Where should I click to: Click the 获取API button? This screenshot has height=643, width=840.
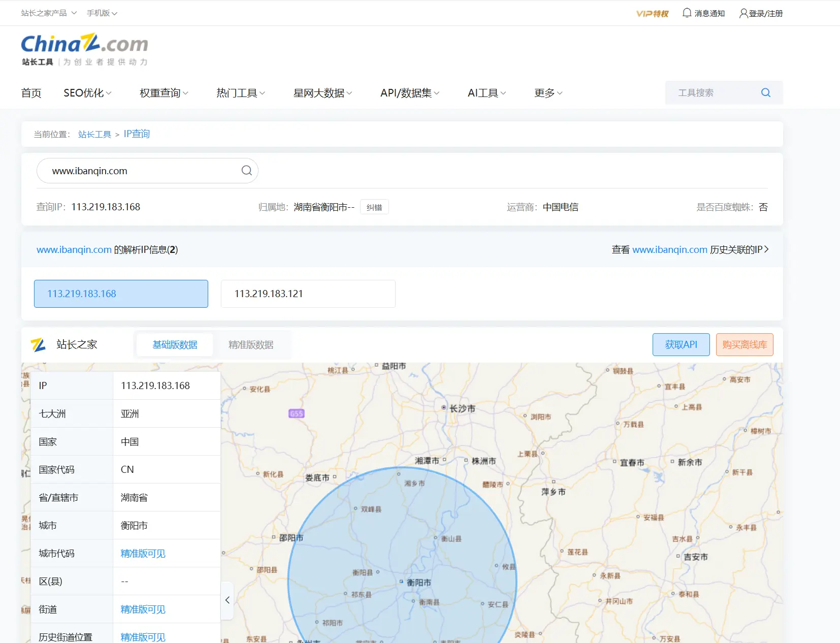(x=681, y=345)
